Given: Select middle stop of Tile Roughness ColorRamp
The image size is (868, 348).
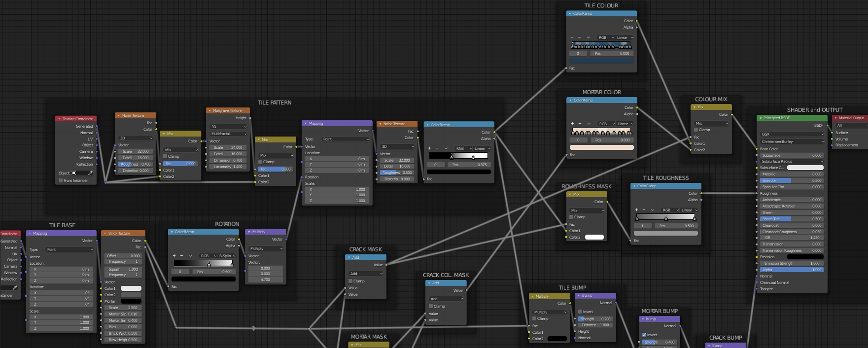Looking at the screenshot, I should pyautogui.click(x=666, y=218).
